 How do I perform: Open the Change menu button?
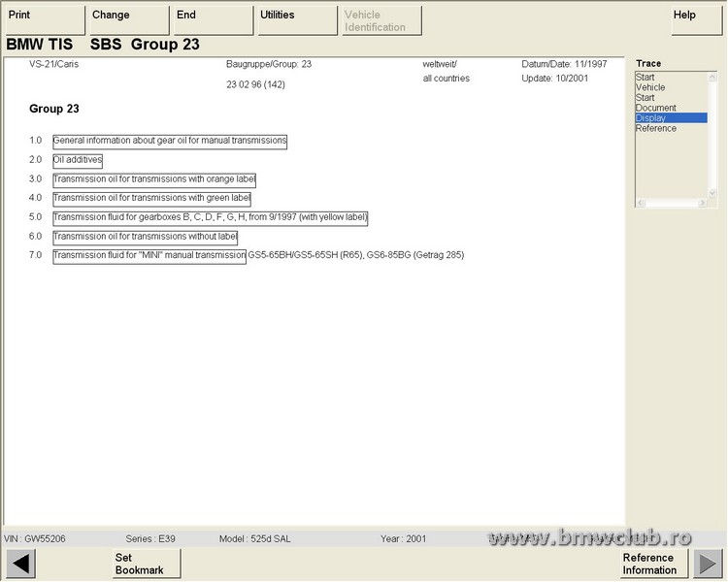(129, 20)
